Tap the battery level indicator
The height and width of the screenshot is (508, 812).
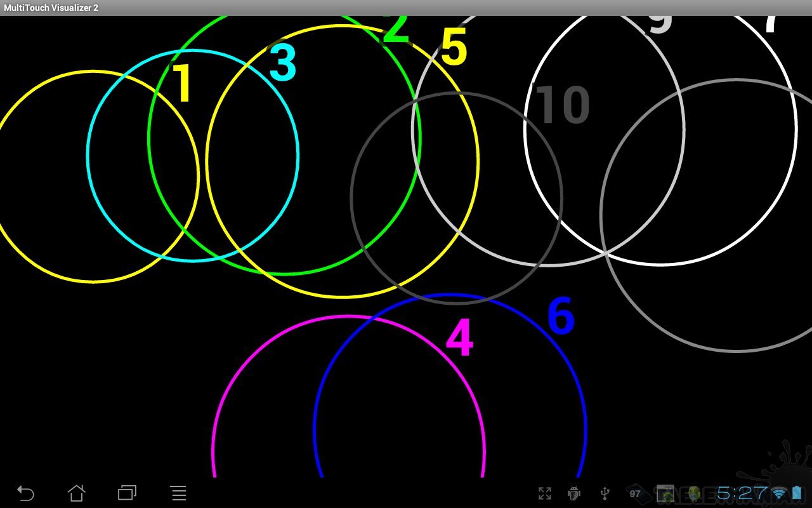[797, 493]
